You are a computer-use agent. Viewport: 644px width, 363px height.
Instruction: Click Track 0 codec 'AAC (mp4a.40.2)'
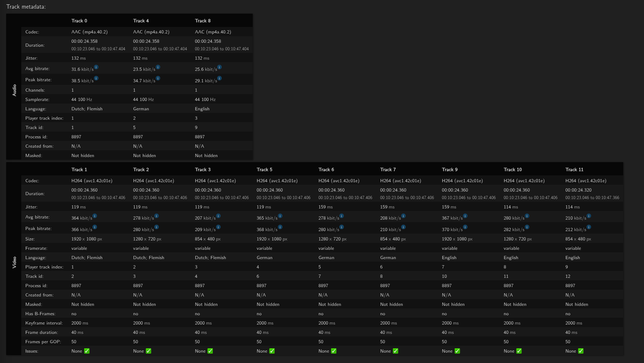89,32
